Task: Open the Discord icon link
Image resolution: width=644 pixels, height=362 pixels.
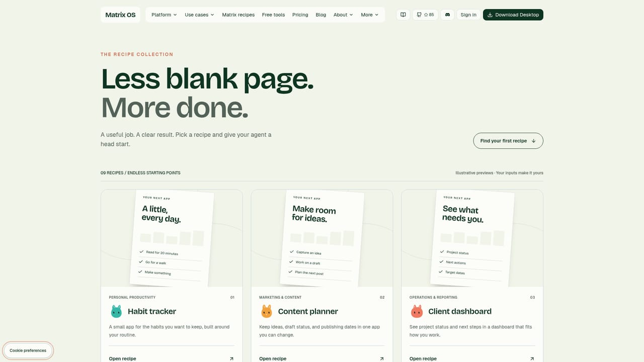Action: coord(447,15)
